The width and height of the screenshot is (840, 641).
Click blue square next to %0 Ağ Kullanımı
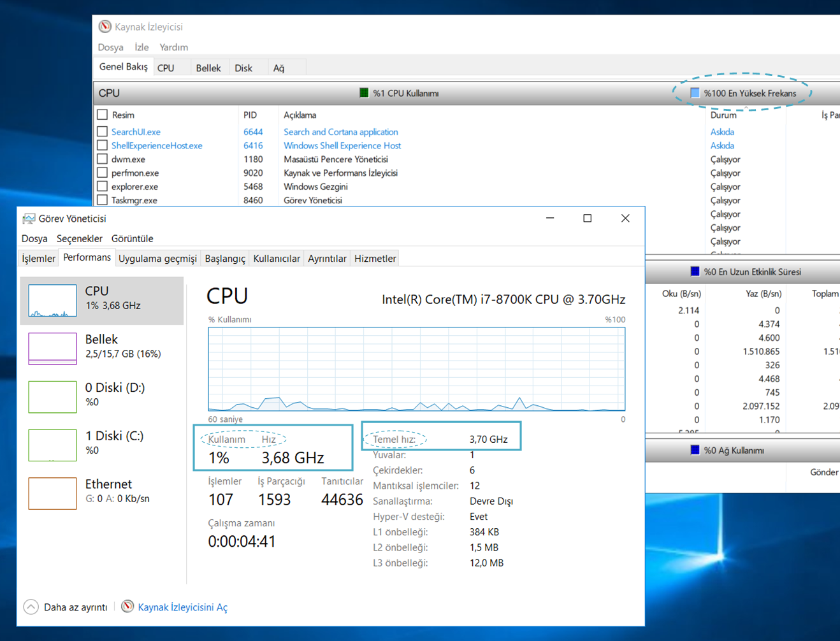point(695,450)
